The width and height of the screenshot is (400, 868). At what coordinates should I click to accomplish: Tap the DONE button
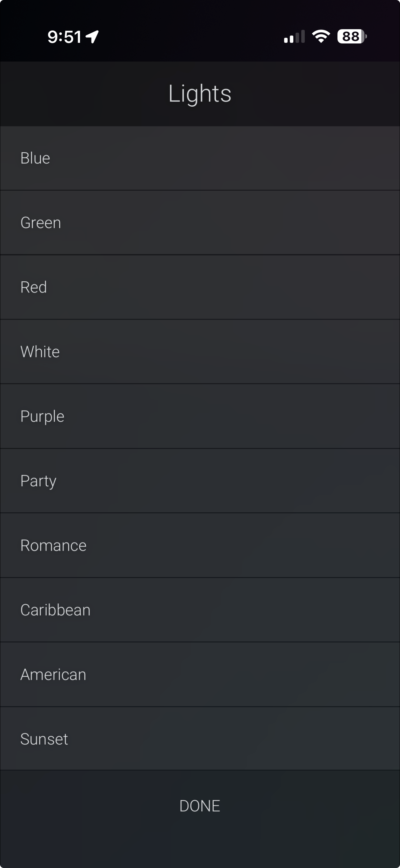pyautogui.click(x=200, y=806)
